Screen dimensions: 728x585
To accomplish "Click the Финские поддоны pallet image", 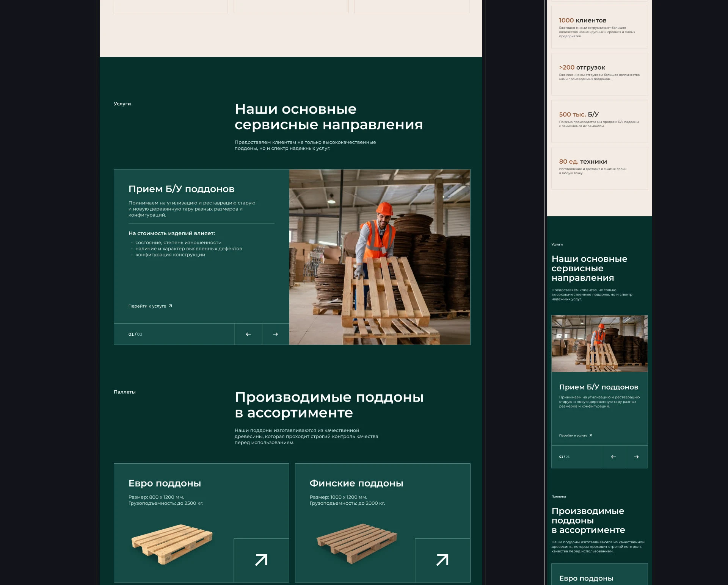I will point(357,543).
